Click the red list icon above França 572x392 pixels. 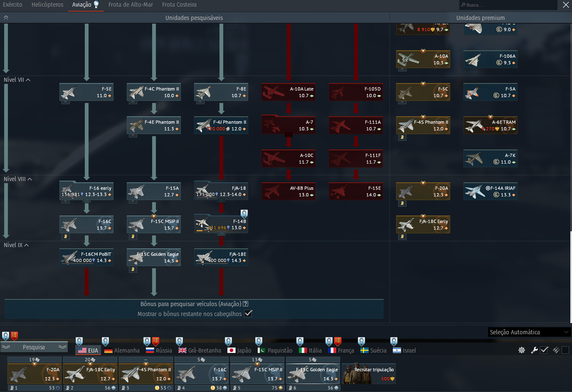click(x=338, y=341)
